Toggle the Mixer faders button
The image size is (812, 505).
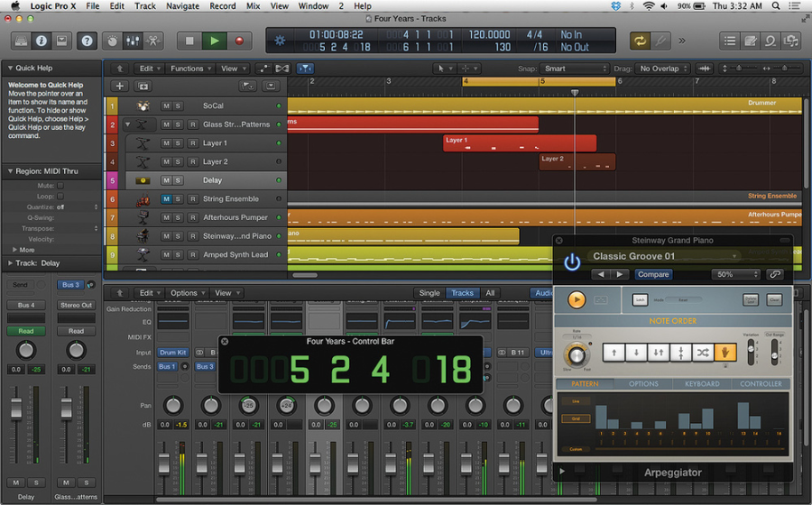[133, 41]
